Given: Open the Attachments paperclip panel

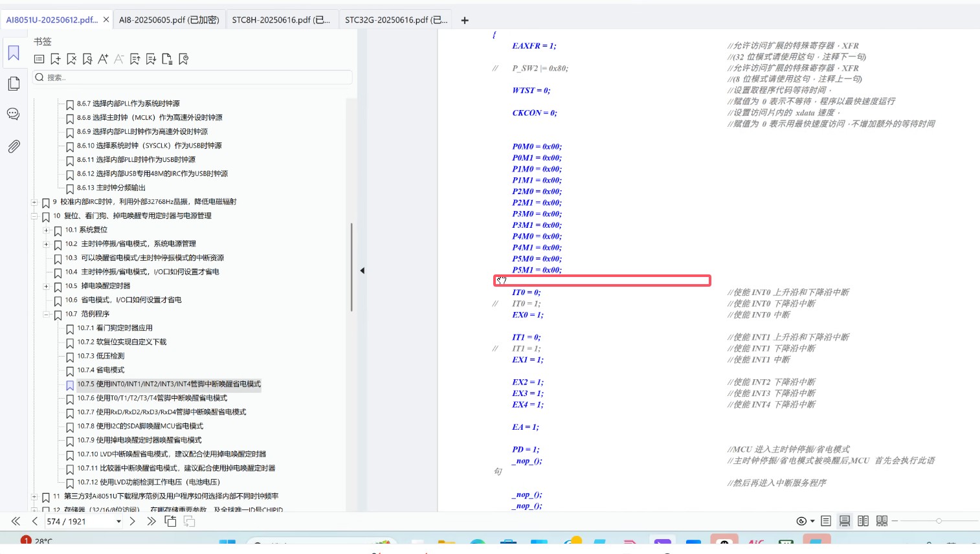Looking at the screenshot, I should click(x=14, y=146).
